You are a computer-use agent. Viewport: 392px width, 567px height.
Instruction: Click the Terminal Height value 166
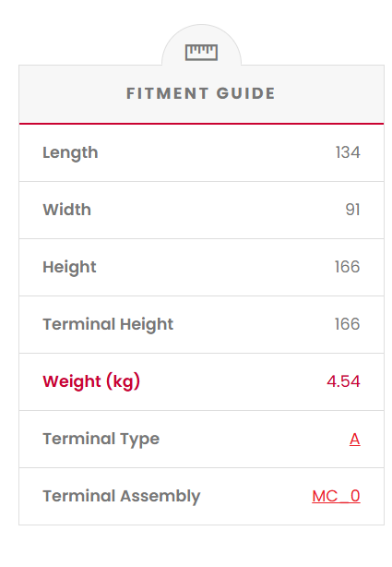tap(347, 324)
